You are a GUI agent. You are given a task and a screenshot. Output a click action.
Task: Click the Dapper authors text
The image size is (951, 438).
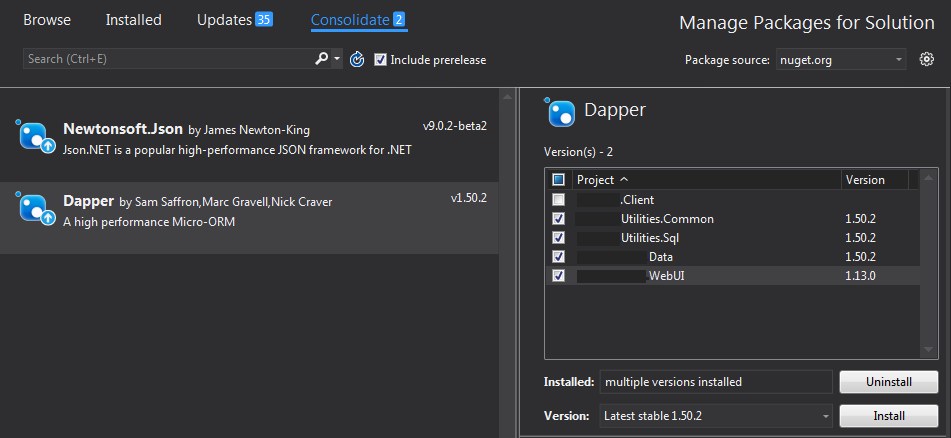[226, 202]
